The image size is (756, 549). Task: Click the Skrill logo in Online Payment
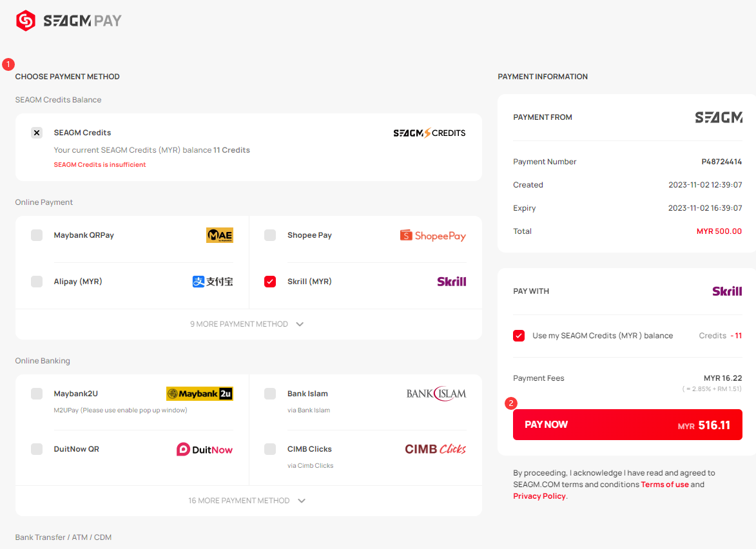point(451,282)
